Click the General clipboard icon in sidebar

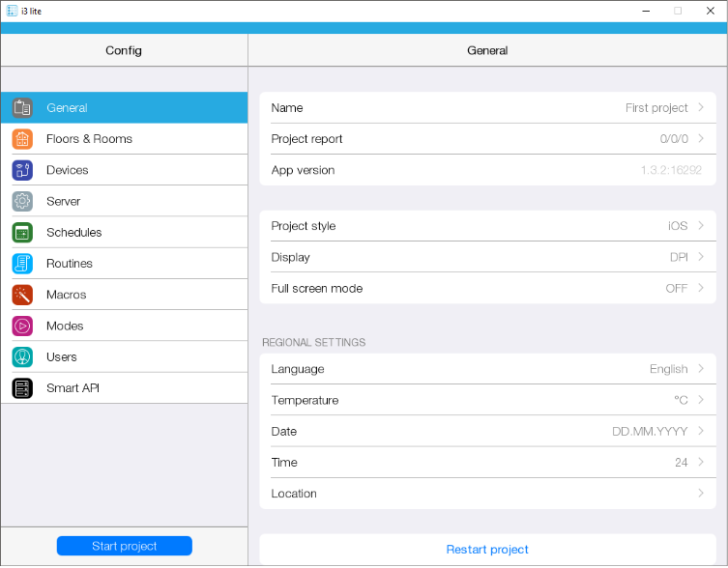click(22, 108)
